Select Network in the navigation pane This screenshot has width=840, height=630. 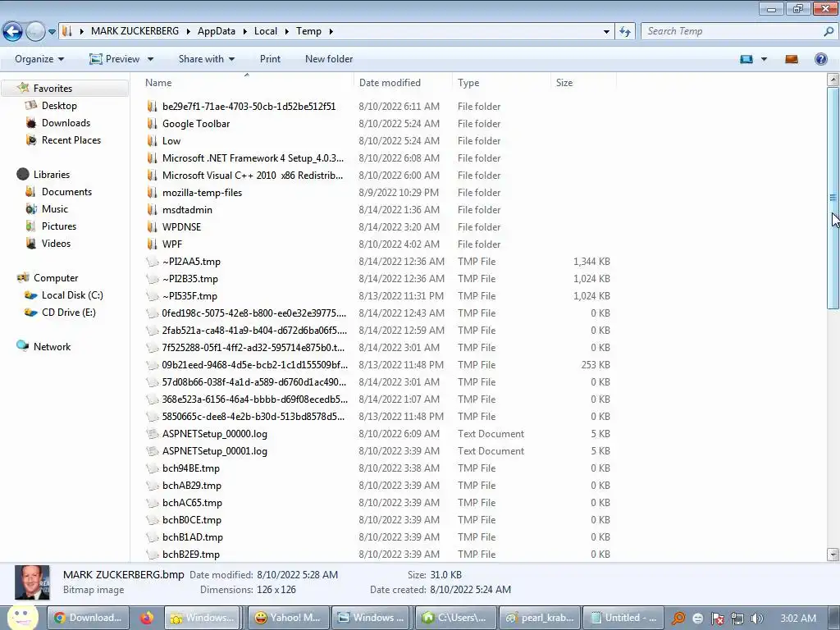[x=52, y=347]
